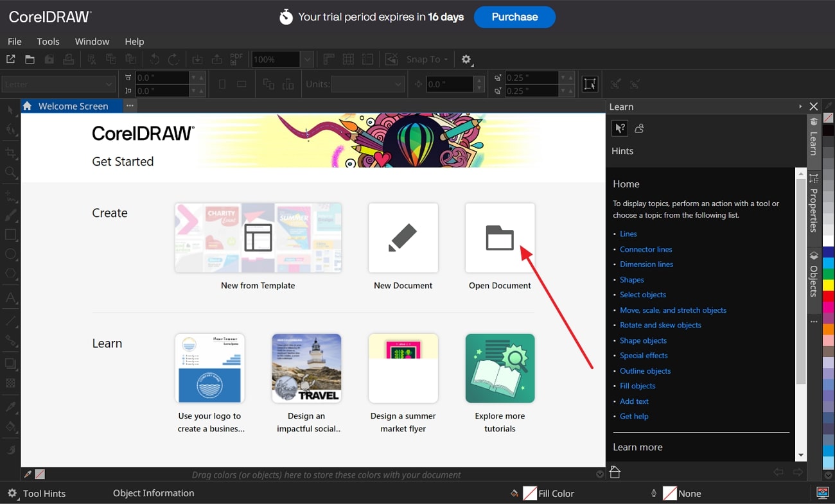
Task: Pick the yellow swatch in color palette
Action: (x=829, y=284)
